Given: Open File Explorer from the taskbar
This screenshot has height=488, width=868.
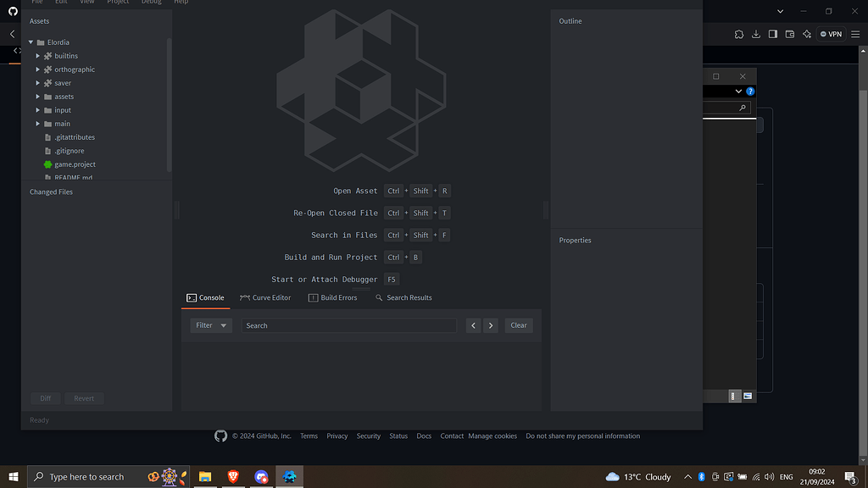Looking at the screenshot, I should (x=204, y=476).
